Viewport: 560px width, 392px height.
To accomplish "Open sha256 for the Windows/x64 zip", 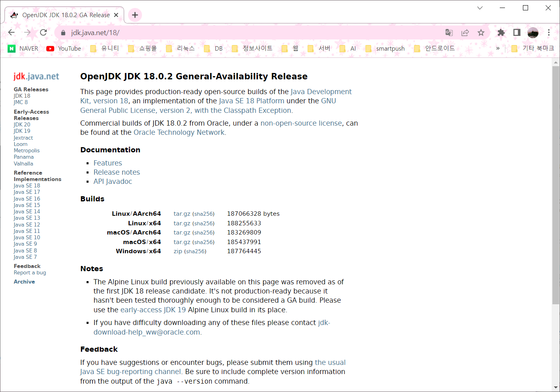I will pos(195,251).
